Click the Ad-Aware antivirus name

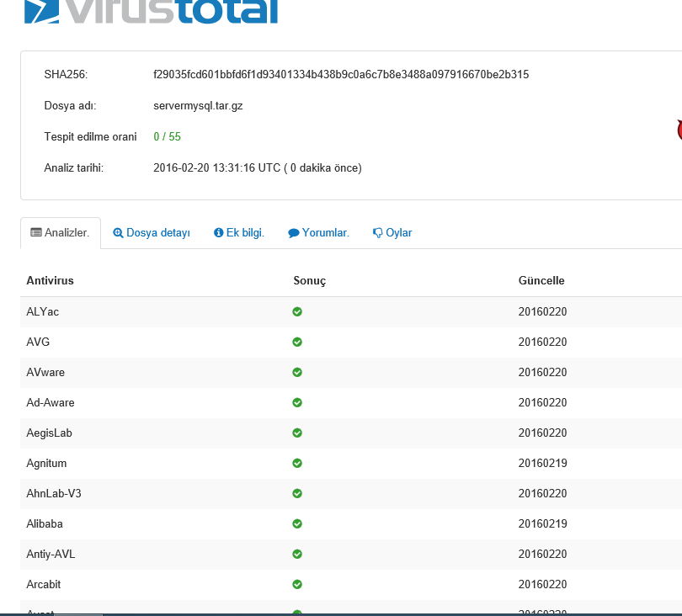50,402
